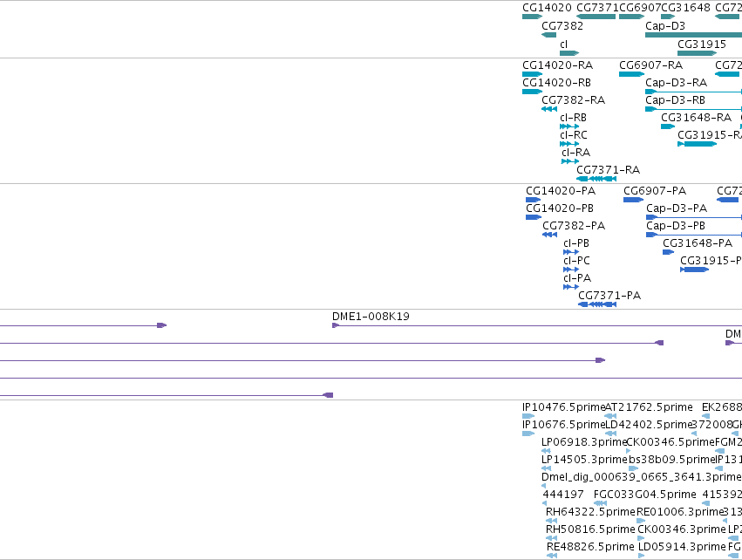
Task: Select the CG31915 gene label
Action: pyautogui.click(x=702, y=44)
